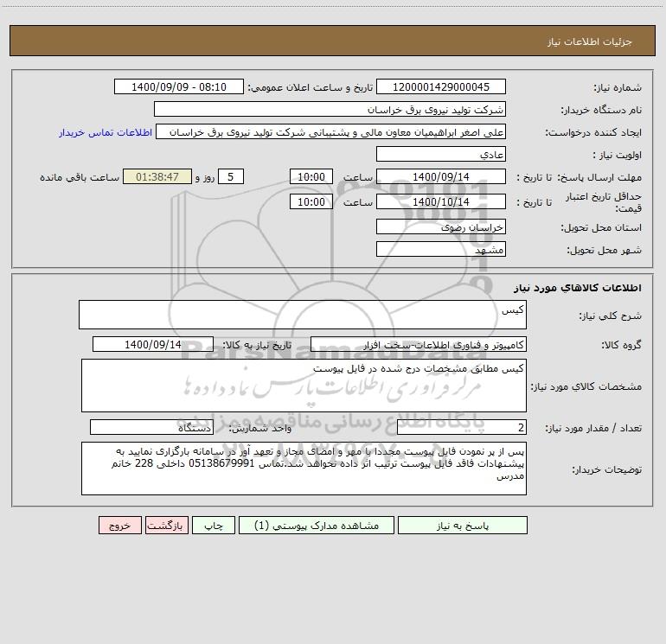Click the 'پاسخ به نیاز' button

point(462,526)
